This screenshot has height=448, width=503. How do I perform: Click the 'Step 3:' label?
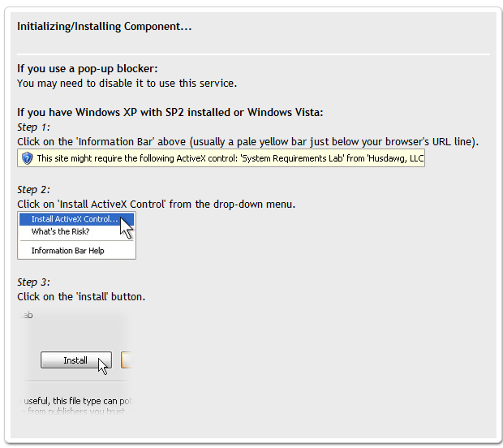pyautogui.click(x=33, y=282)
